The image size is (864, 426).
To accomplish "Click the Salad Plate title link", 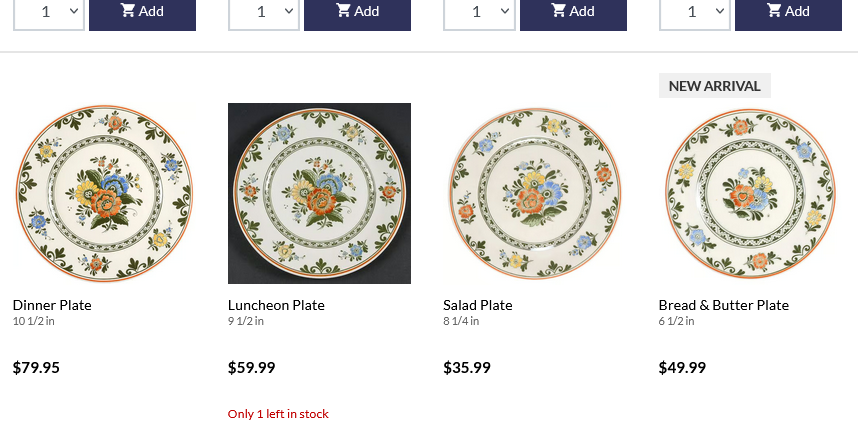I will (x=478, y=305).
